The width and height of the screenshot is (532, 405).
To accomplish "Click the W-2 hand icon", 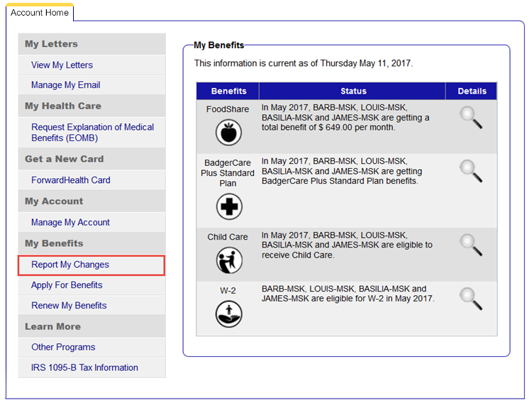I will 229,314.
